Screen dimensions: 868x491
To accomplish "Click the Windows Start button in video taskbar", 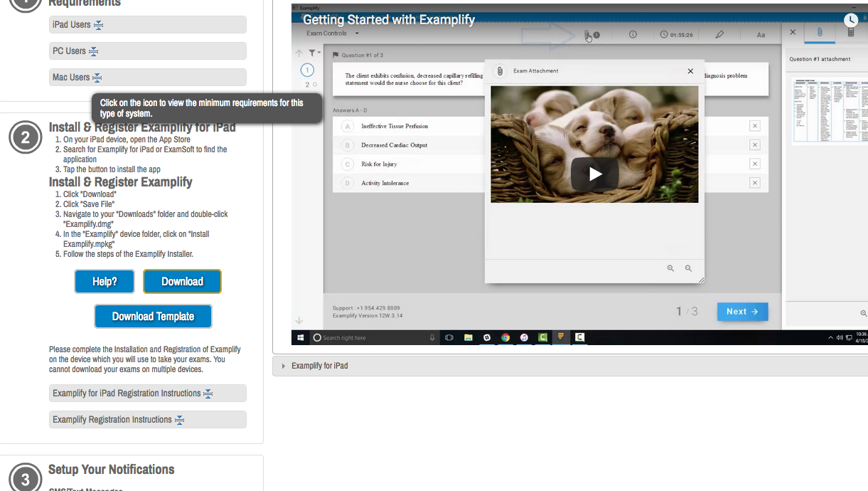I will pos(301,337).
